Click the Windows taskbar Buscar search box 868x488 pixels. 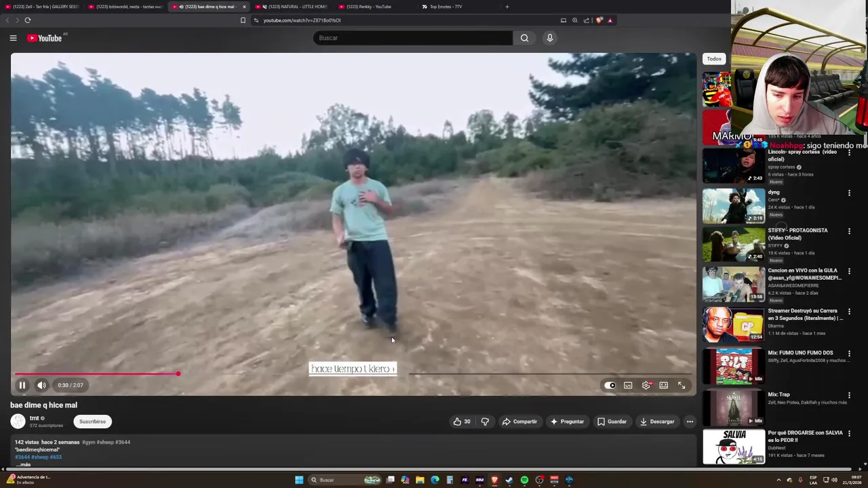(346, 480)
